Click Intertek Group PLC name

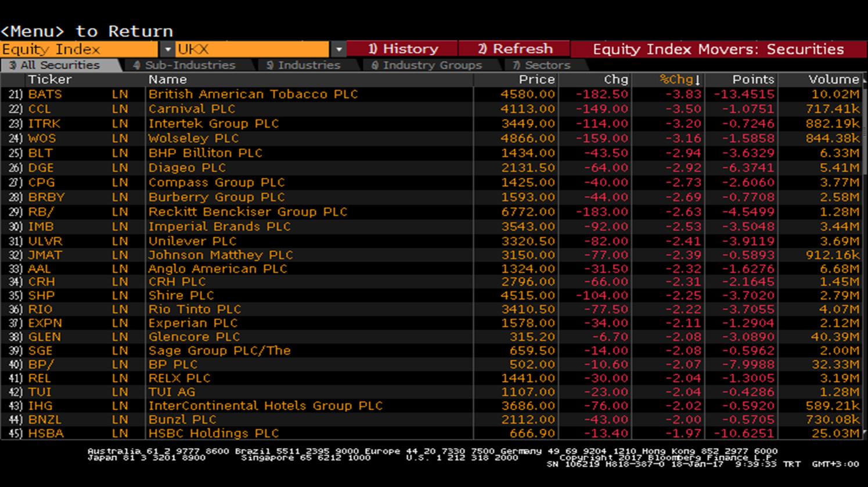214,124
